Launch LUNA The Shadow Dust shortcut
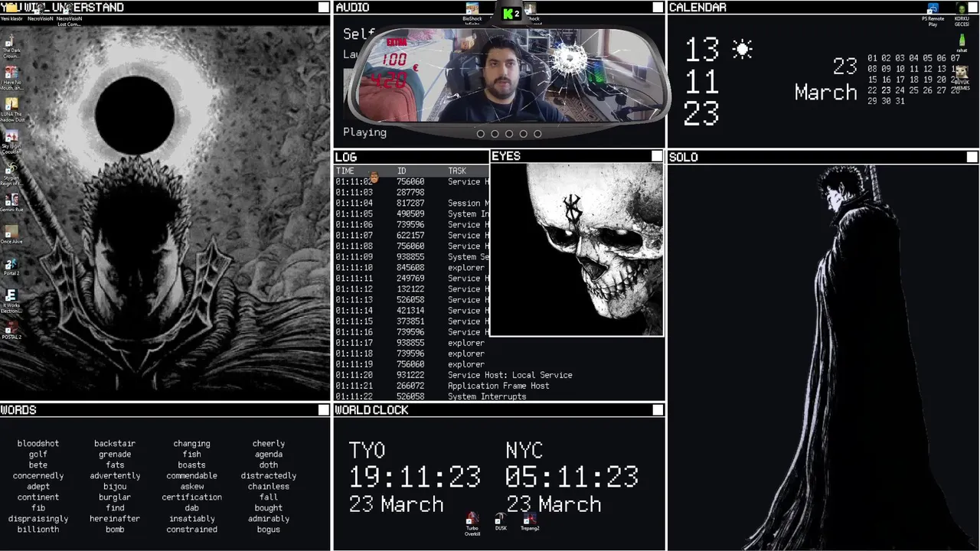Image resolution: width=980 pixels, height=551 pixels. [x=11, y=108]
